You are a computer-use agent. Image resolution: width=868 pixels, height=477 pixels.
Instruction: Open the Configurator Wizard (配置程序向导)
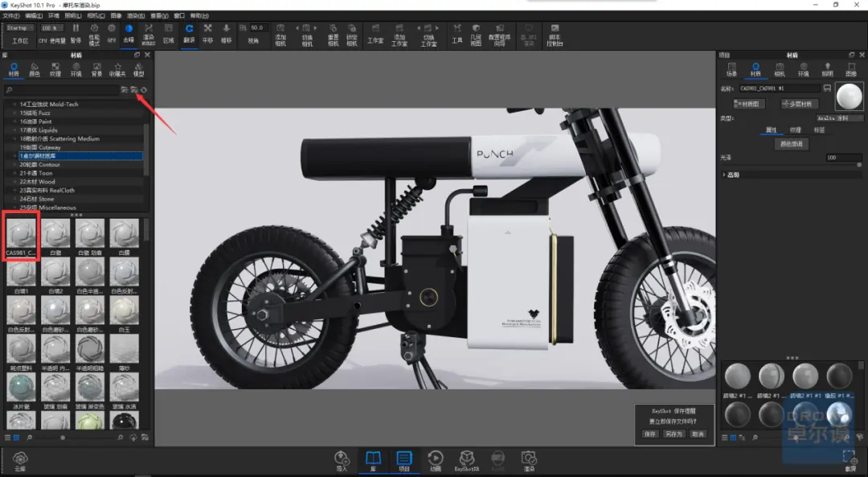pos(499,35)
